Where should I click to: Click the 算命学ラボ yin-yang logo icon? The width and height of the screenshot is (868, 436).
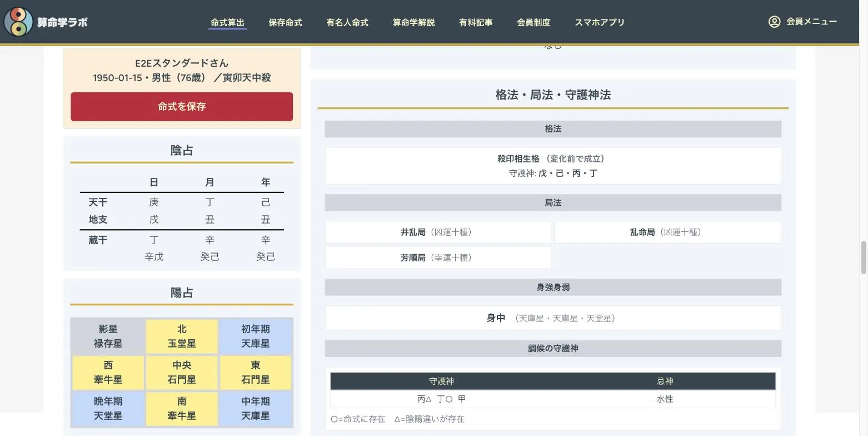coord(18,22)
